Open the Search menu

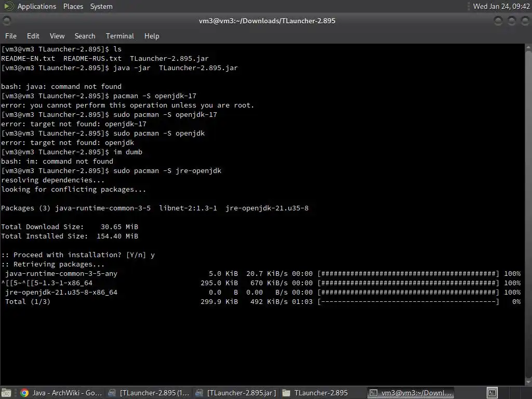tap(85, 36)
